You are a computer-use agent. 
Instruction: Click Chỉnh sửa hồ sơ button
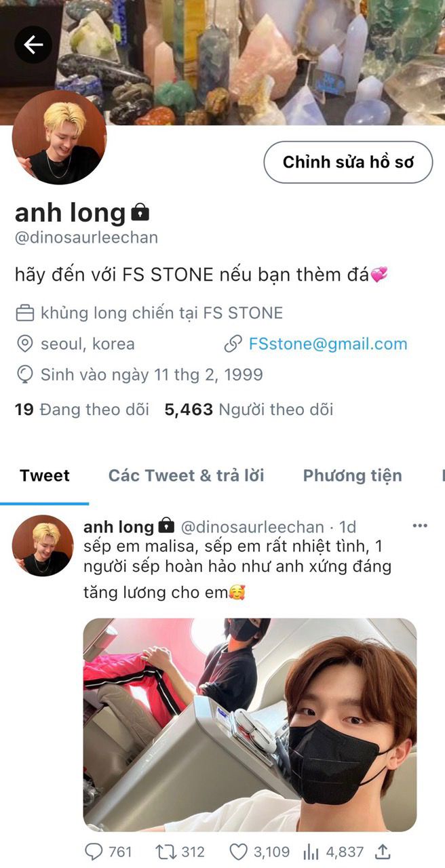348,162
